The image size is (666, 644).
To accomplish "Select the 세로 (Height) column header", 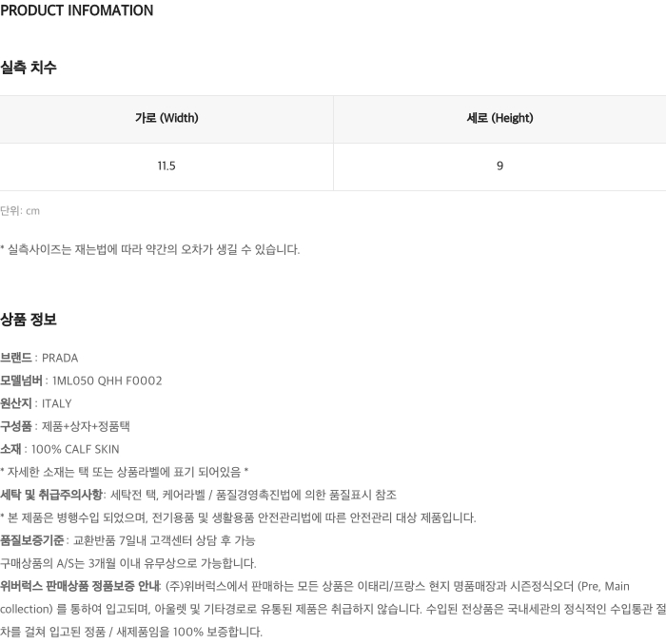I will 499,119.
